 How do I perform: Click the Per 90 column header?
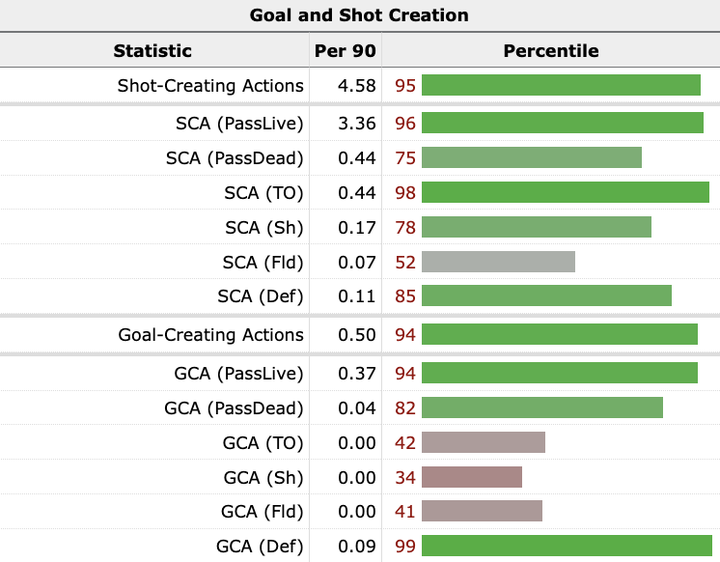tap(346, 50)
